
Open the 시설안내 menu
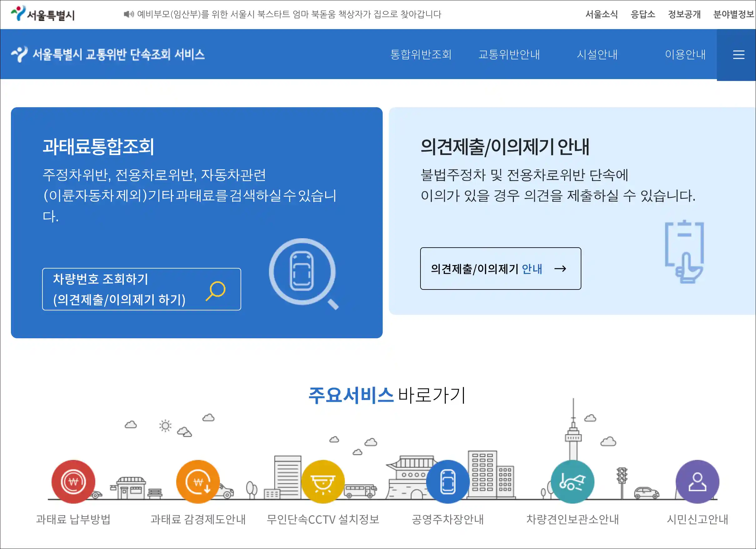pyautogui.click(x=597, y=54)
